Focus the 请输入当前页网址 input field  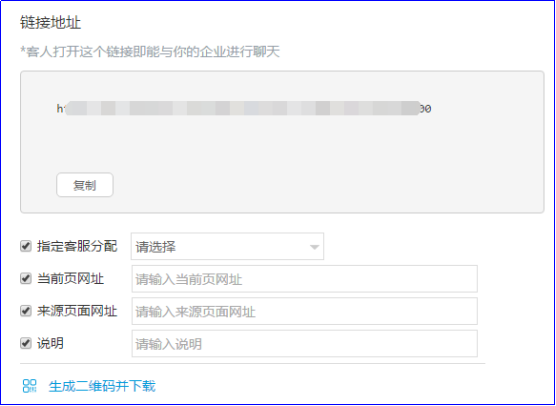pos(305,279)
